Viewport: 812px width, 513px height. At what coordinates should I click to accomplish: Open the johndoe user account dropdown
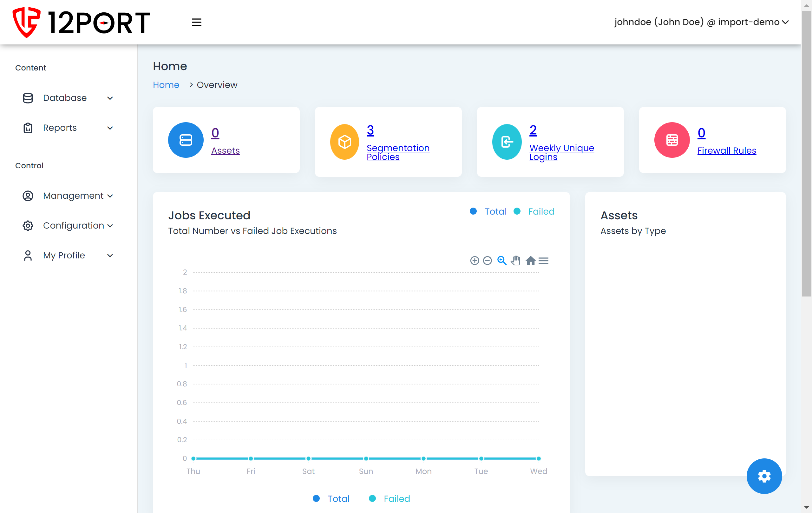click(x=701, y=22)
